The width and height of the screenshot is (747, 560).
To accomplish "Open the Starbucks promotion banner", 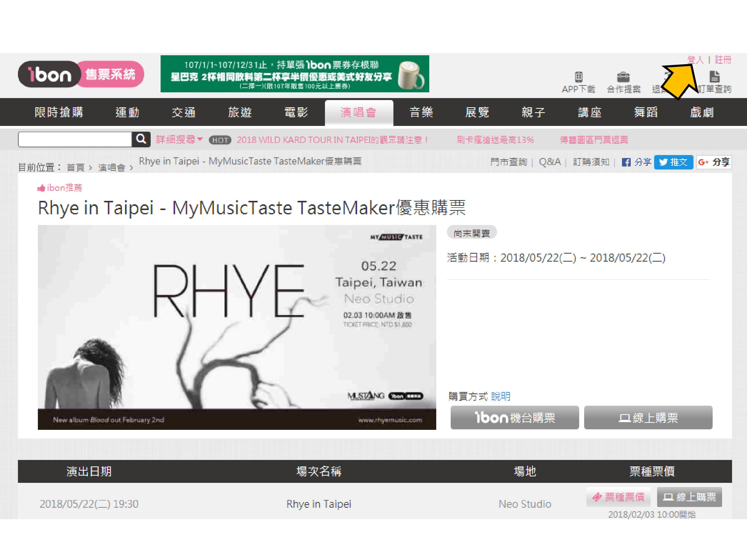I will pos(295,74).
